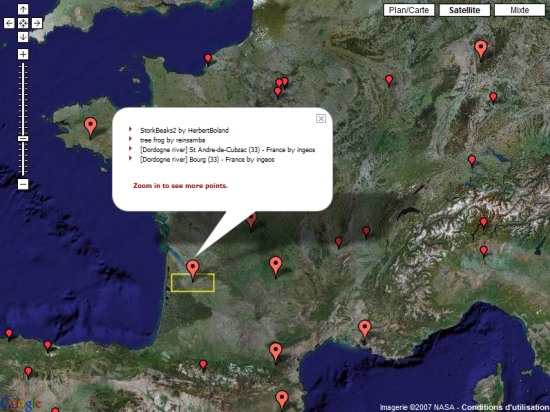Select the marker partly hidden behind bubble tail

pos(251,221)
